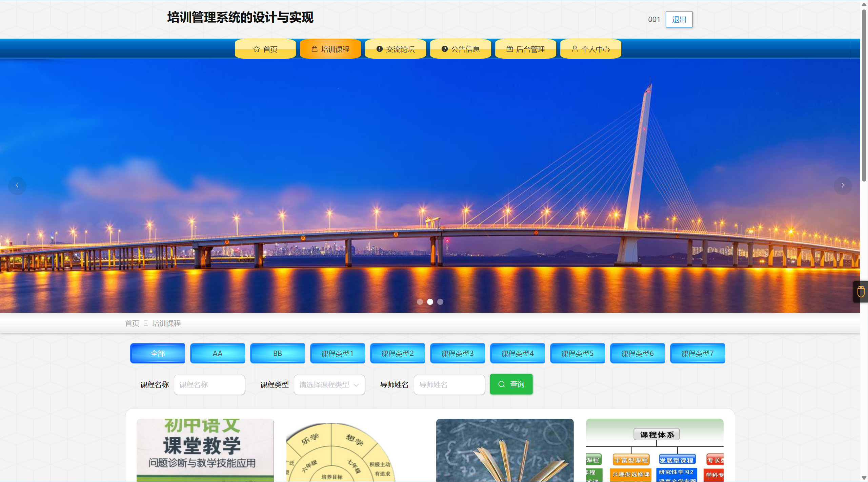Open the 请选择课程类型 dropdown
The image size is (868, 482).
[329, 385]
